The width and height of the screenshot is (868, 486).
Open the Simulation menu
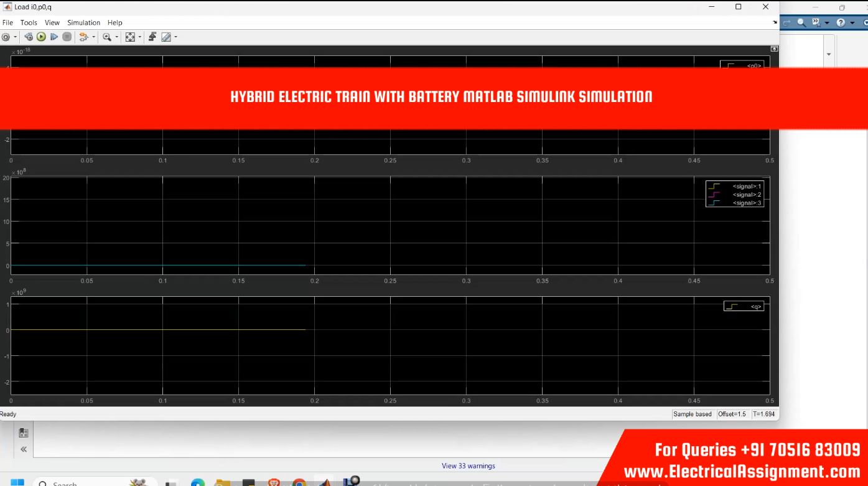point(83,22)
